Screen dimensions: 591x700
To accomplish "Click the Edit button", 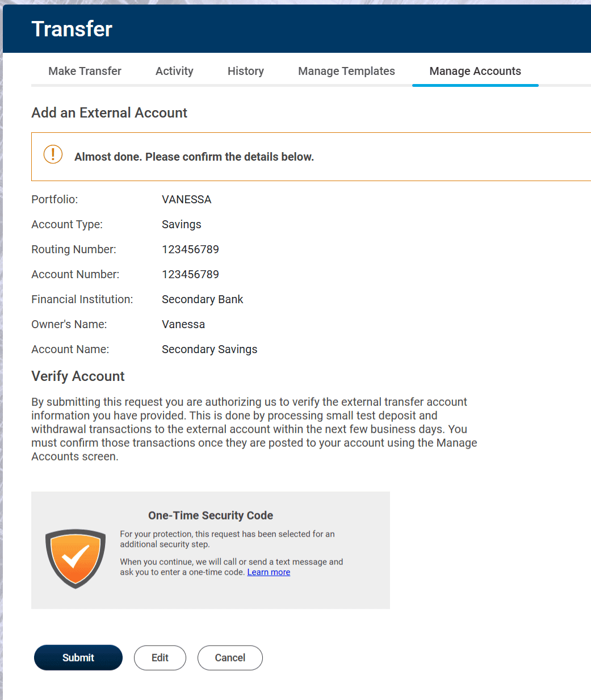I will (160, 657).
